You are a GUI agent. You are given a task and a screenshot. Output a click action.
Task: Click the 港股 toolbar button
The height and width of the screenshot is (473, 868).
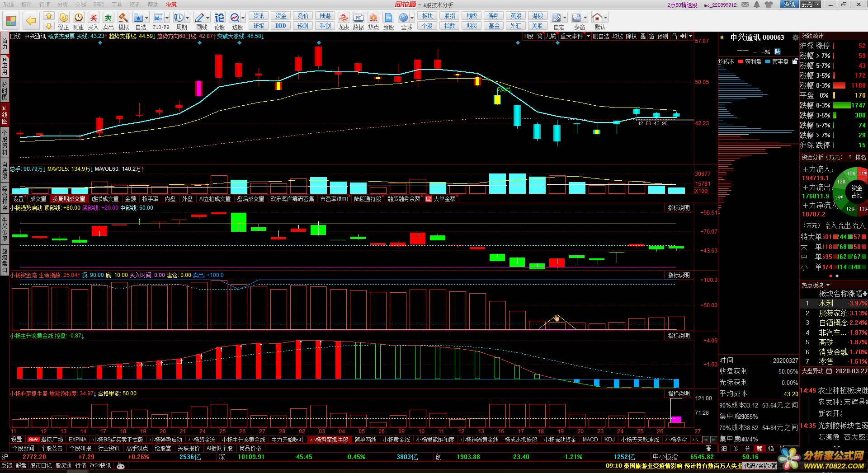coord(537,16)
